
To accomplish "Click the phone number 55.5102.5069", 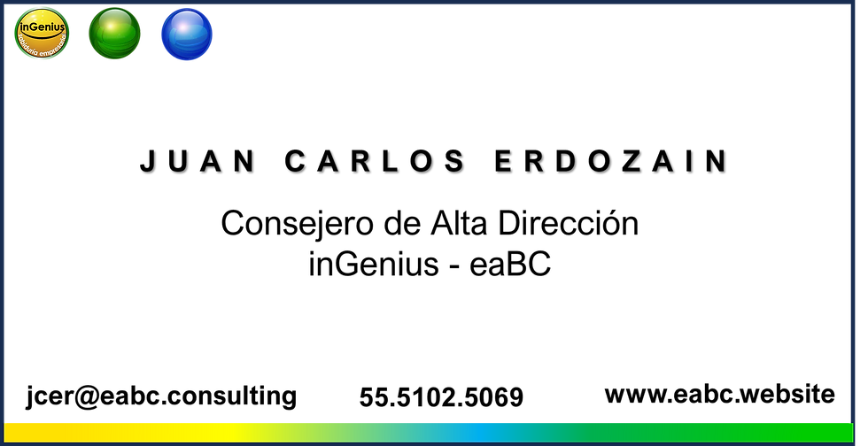I will [441, 397].
